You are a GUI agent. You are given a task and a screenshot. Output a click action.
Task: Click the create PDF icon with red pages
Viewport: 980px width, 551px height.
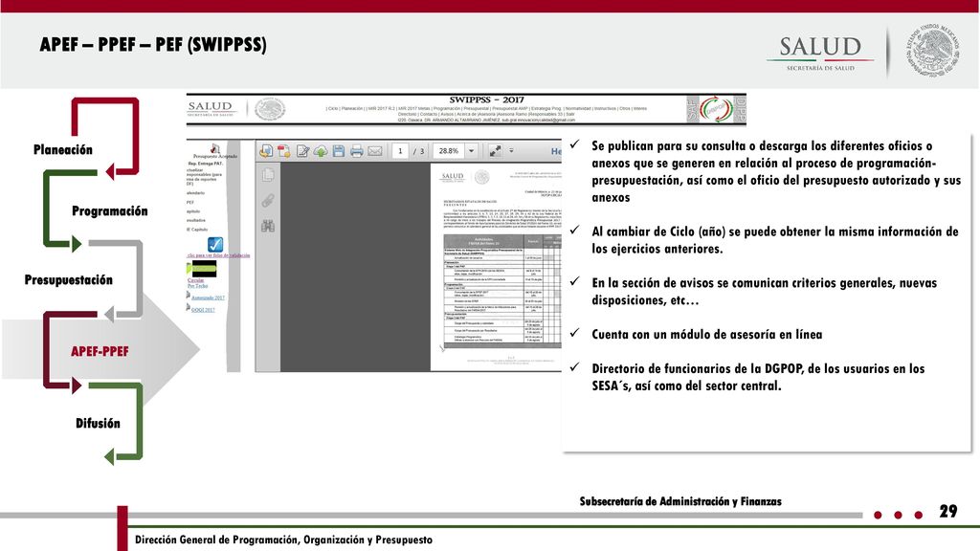[x=283, y=150]
